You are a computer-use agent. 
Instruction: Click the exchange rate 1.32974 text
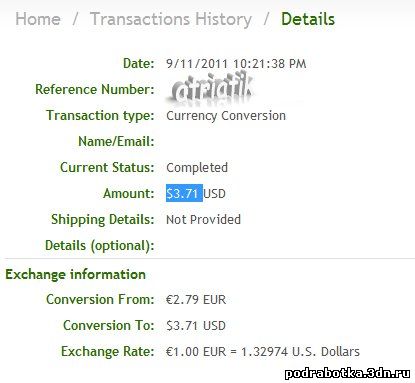point(265,352)
